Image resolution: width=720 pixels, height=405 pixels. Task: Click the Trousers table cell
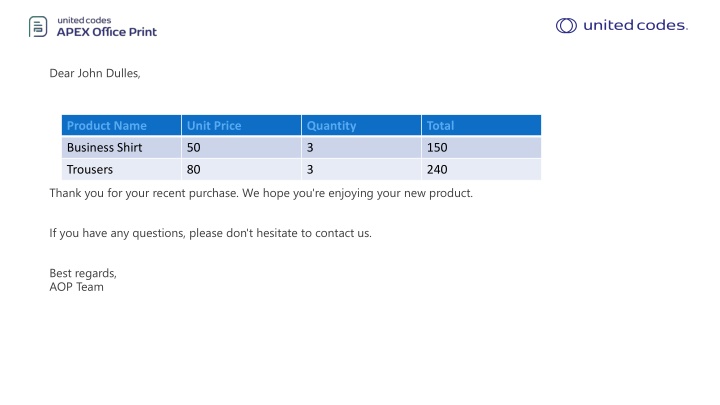point(122,169)
